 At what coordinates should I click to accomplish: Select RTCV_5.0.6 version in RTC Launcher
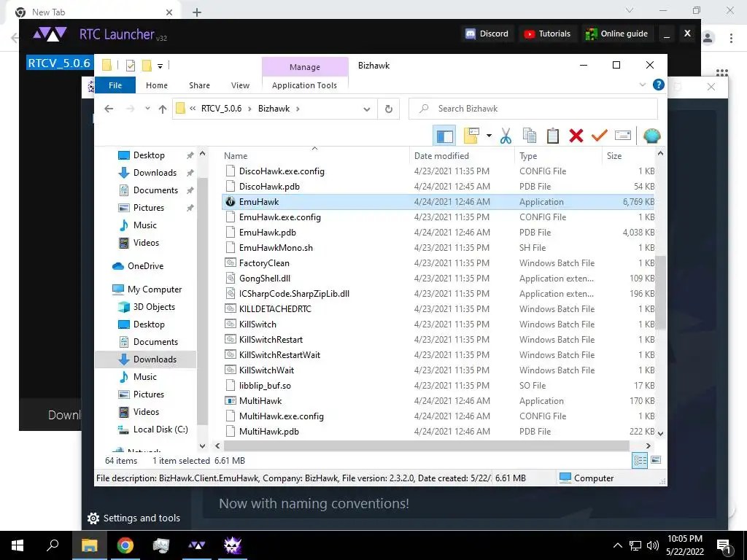59,63
